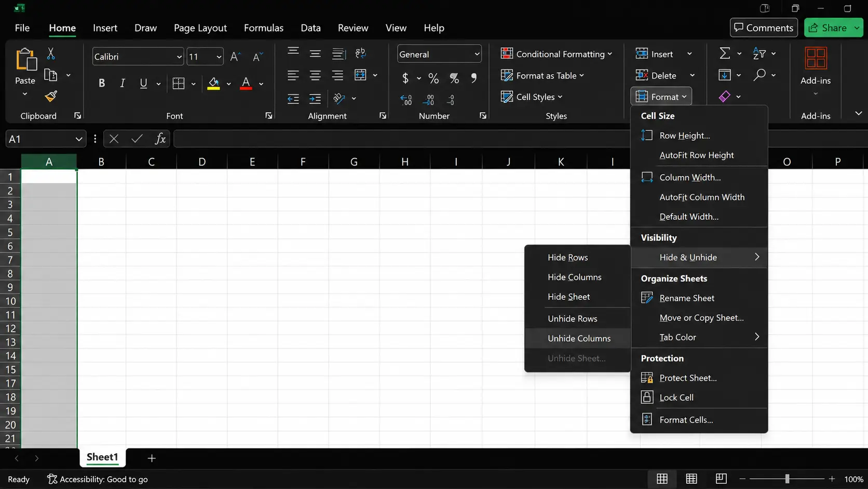Image resolution: width=868 pixels, height=489 pixels.
Task: Click the Align Right icon
Action: point(337,76)
